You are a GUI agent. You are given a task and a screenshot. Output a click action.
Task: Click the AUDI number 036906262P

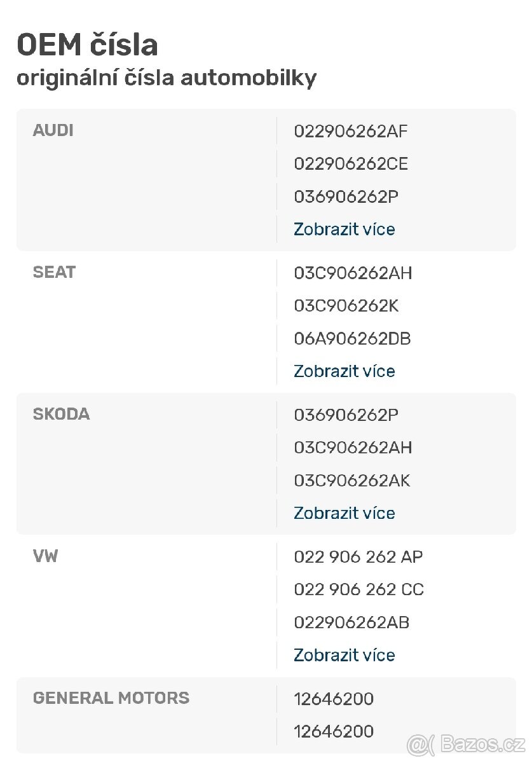point(346,196)
